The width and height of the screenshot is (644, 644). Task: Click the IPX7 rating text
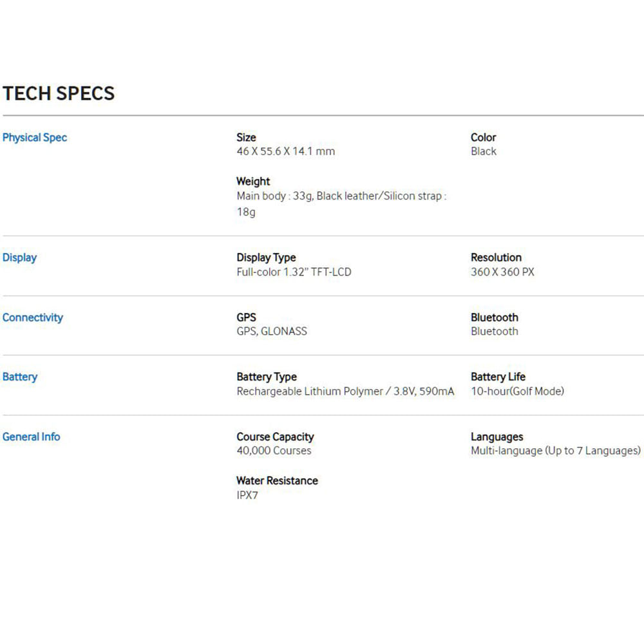tap(247, 495)
